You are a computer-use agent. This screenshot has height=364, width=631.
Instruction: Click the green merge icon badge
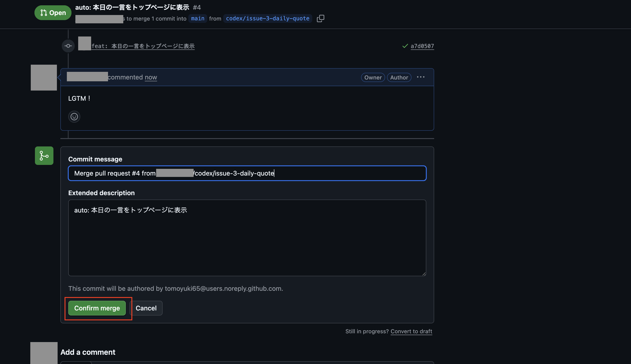coord(44,155)
